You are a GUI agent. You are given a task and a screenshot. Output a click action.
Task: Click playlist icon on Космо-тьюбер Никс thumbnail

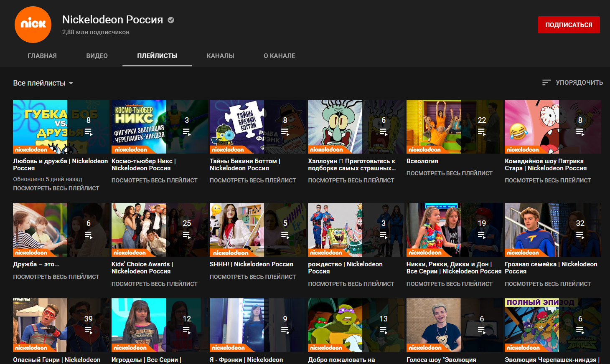(187, 132)
